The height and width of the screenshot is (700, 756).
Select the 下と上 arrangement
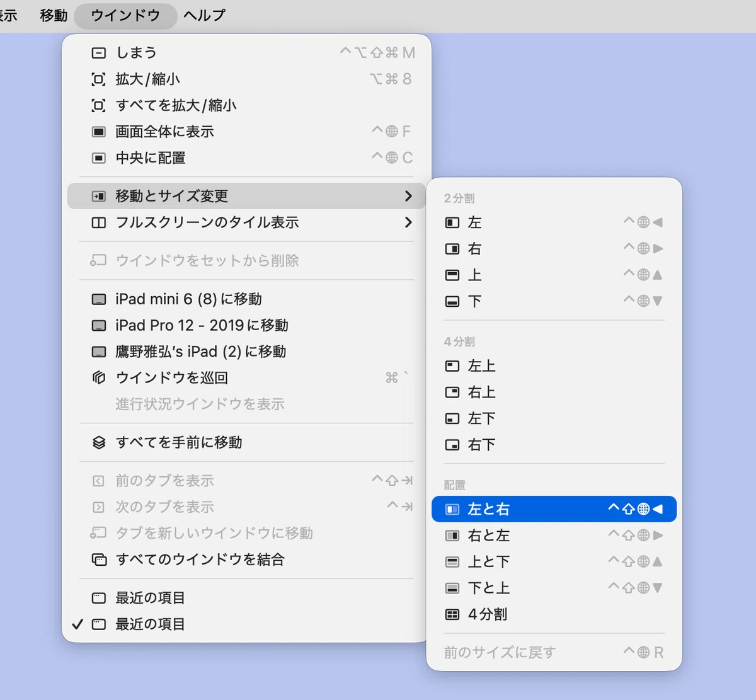click(x=554, y=588)
